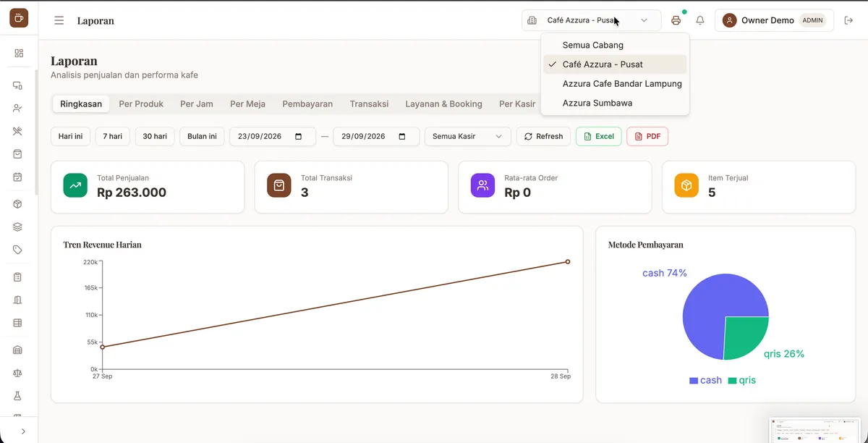Open the Layanan & Booking tab
This screenshot has height=443, width=868.
[x=443, y=104]
